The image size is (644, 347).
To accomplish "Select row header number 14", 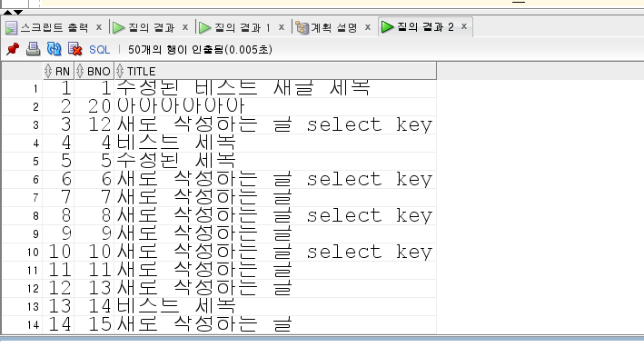I will pos(22,324).
